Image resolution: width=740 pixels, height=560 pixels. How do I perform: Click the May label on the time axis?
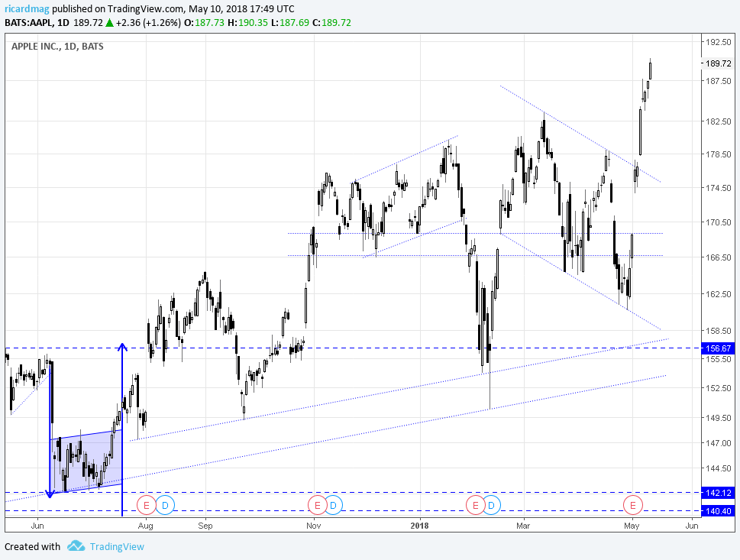[x=632, y=526]
